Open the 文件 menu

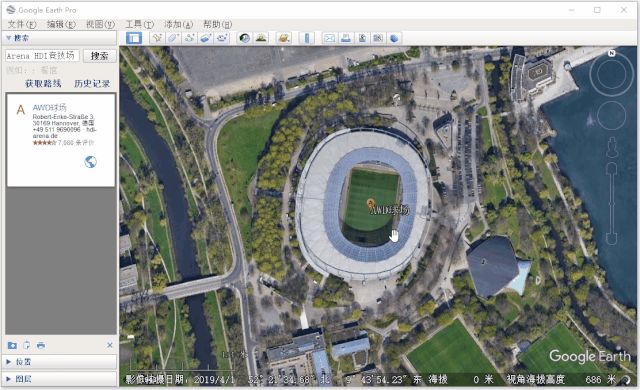[x=22, y=24]
